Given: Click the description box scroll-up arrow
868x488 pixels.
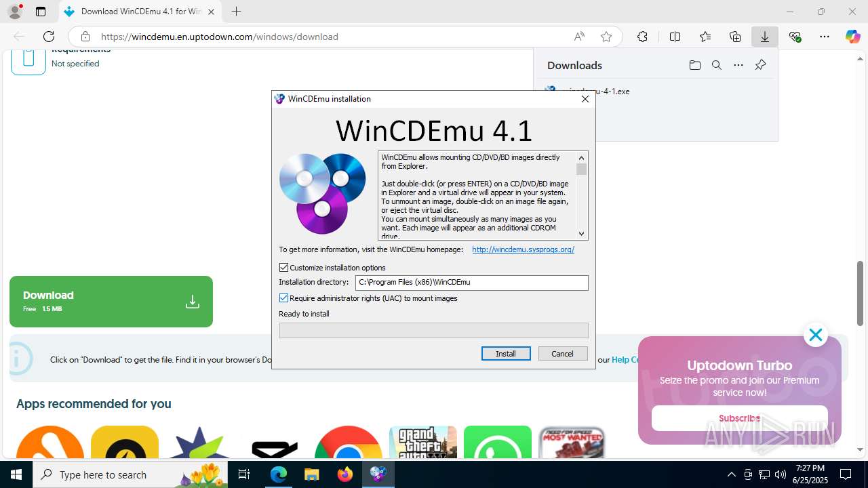Looking at the screenshot, I should pos(581,158).
